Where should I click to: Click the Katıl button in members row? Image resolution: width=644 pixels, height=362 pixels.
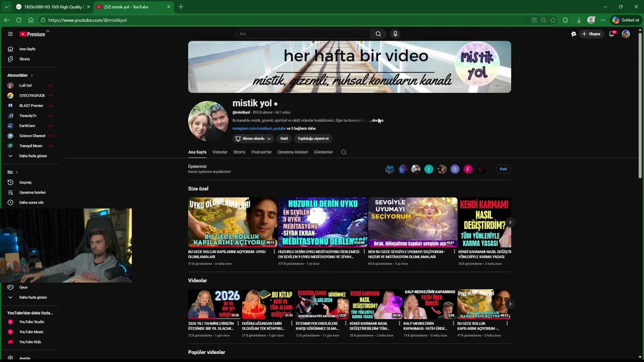click(x=503, y=169)
